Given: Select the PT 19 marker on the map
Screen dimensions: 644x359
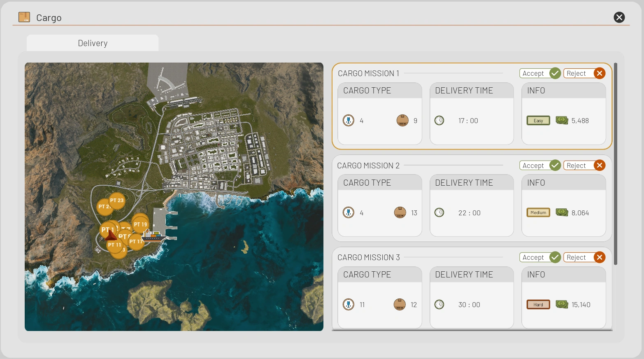Looking at the screenshot, I should click(141, 224).
